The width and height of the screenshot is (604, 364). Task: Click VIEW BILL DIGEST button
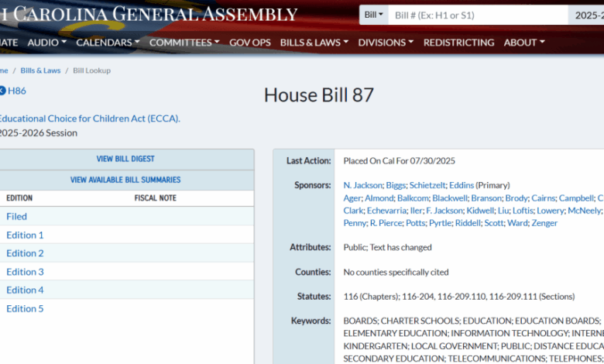tap(125, 159)
